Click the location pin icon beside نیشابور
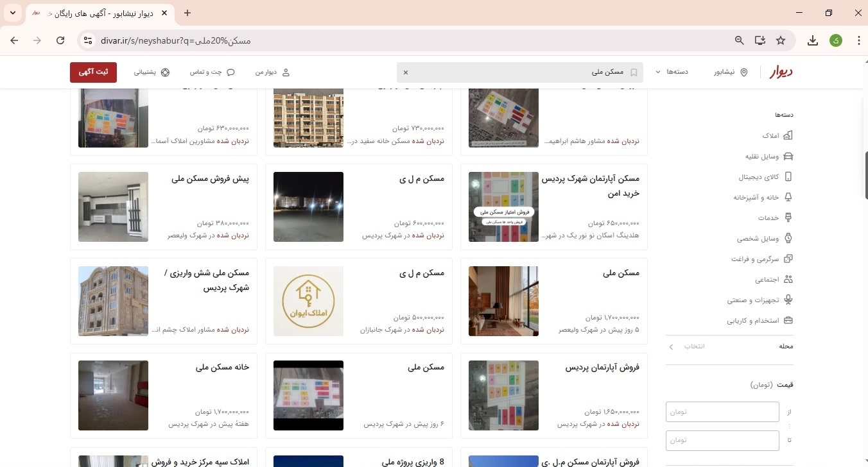Screen dimensions: 868x467 tap(744, 72)
